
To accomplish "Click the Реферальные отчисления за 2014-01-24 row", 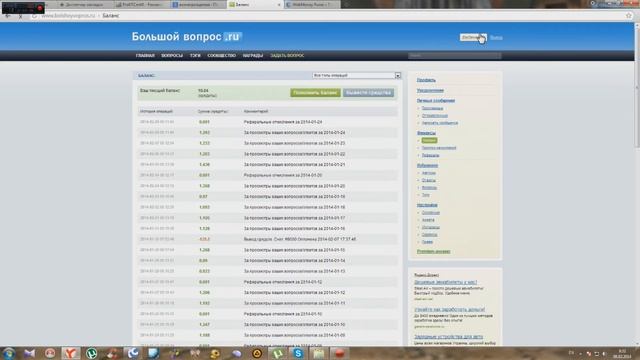I will coord(267,122).
